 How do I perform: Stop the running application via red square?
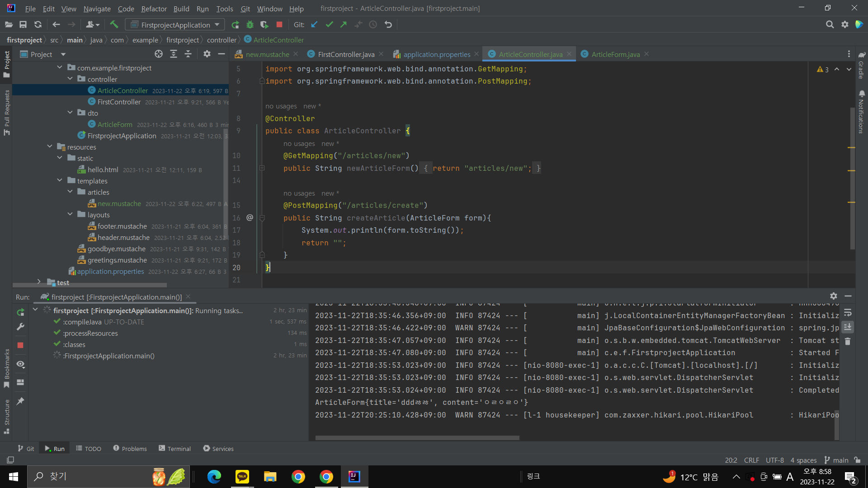279,25
